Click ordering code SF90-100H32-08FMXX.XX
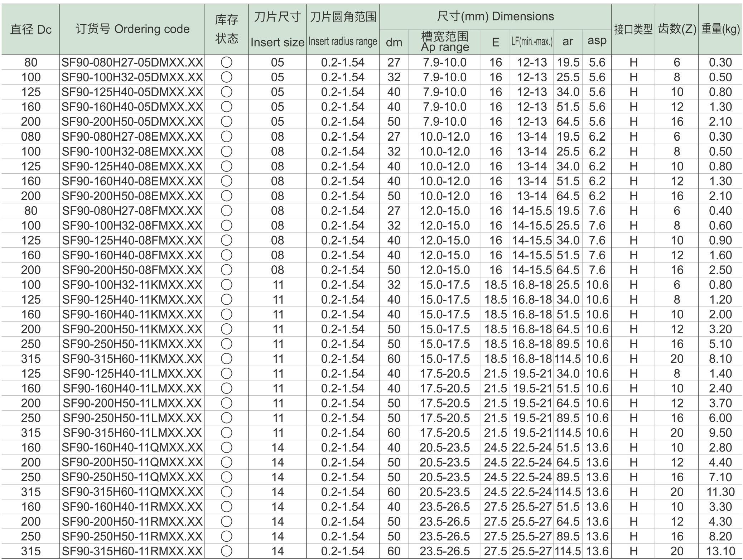 pyautogui.click(x=132, y=226)
